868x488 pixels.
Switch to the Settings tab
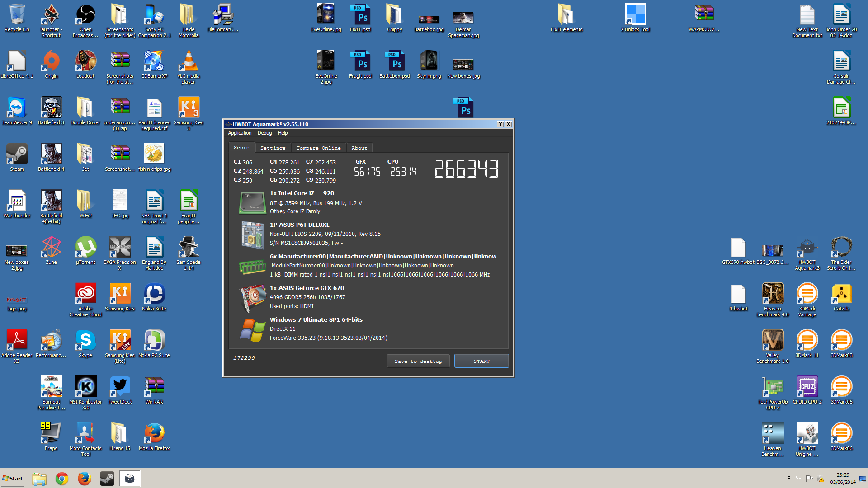[x=273, y=148]
